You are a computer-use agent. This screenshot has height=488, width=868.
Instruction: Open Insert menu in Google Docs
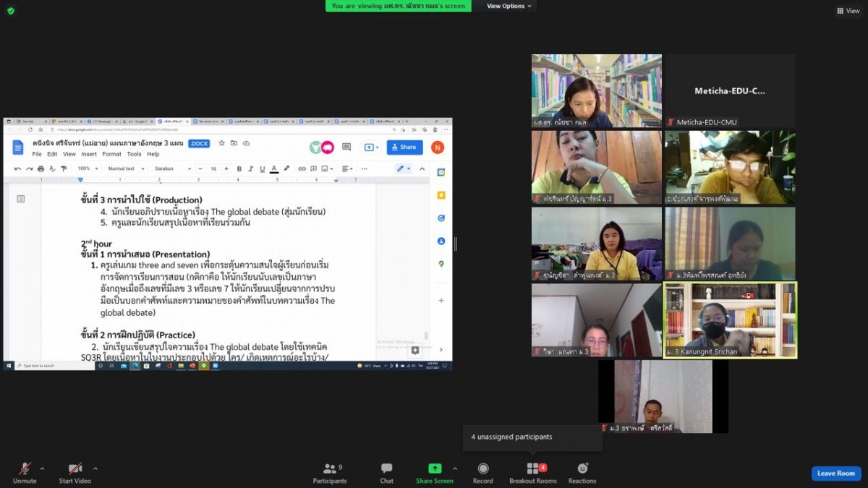coord(89,154)
